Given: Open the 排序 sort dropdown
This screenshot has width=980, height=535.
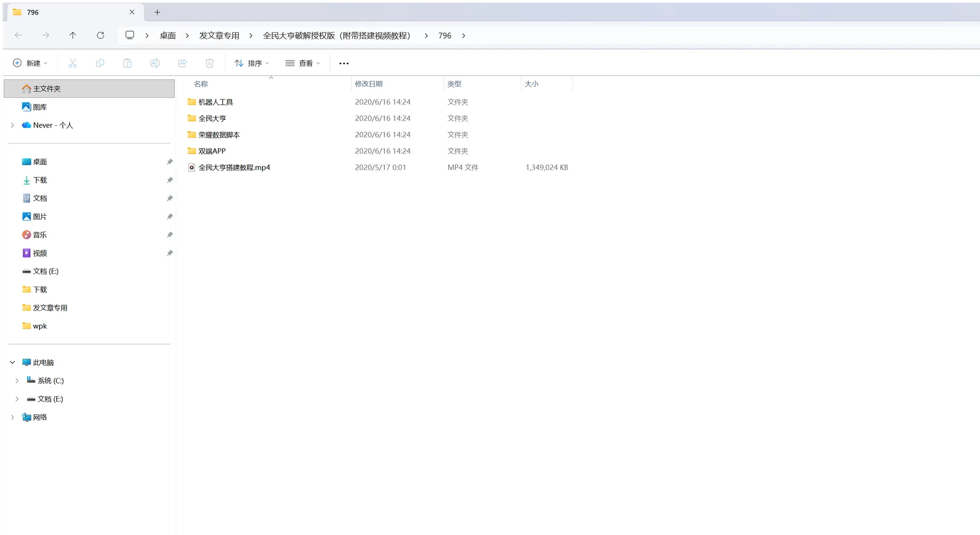Looking at the screenshot, I should (x=252, y=63).
